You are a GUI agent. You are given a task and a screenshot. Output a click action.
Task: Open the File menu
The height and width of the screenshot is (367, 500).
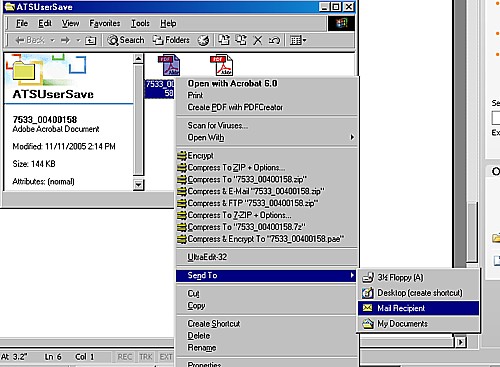(x=22, y=23)
